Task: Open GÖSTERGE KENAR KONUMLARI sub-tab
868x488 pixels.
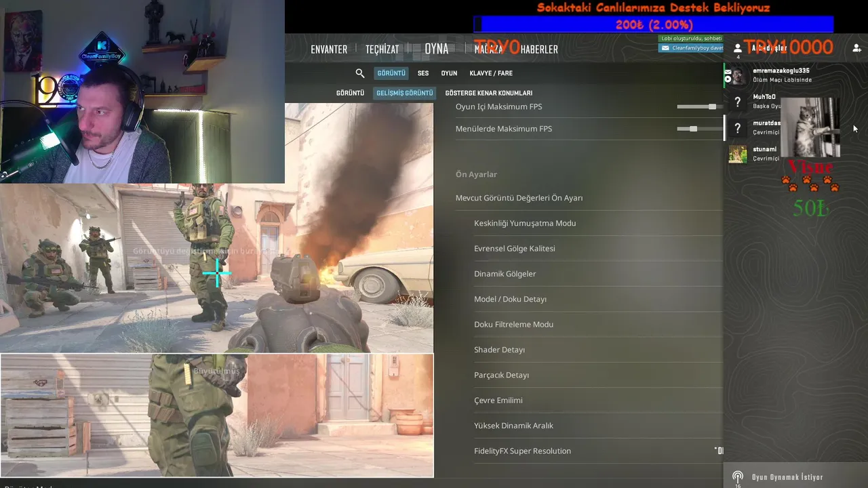Action: tap(488, 93)
